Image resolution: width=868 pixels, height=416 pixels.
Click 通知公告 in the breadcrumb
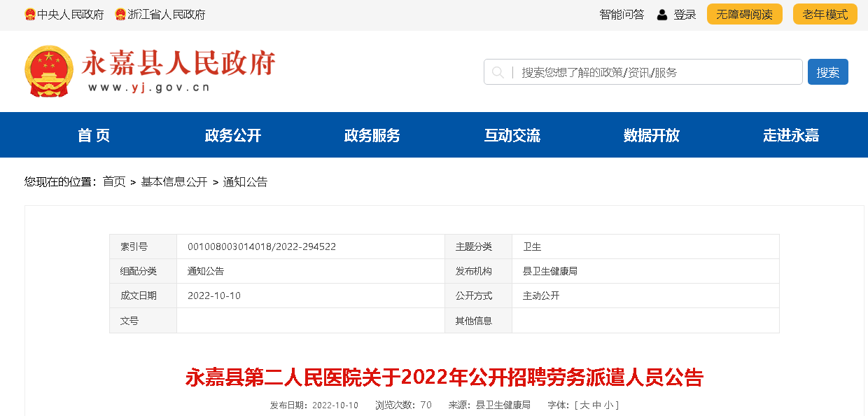pos(245,181)
